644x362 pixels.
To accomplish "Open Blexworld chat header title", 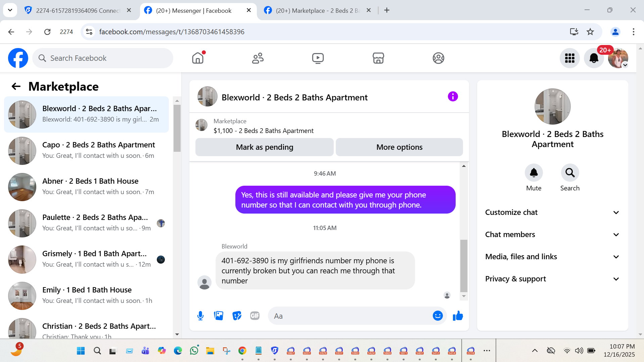I will tap(294, 97).
